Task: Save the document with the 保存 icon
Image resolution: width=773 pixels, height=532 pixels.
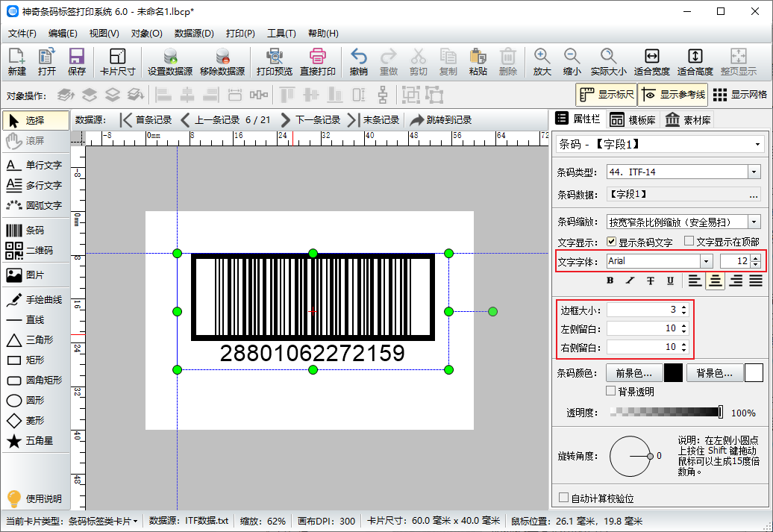Action: point(76,62)
